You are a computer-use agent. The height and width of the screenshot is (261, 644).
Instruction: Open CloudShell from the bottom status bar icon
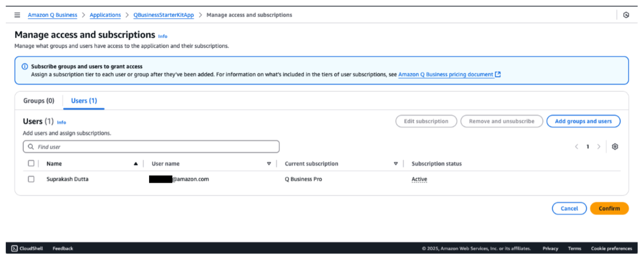[x=14, y=248]
